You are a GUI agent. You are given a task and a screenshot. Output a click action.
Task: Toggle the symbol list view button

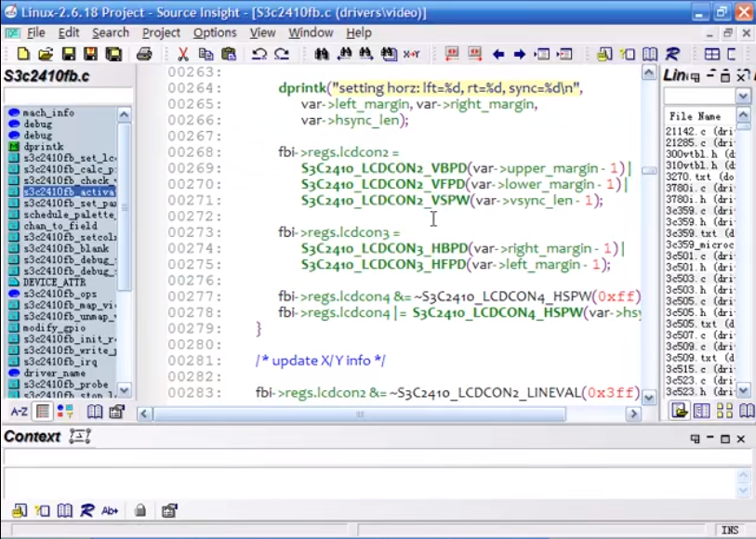pos(43,412)
